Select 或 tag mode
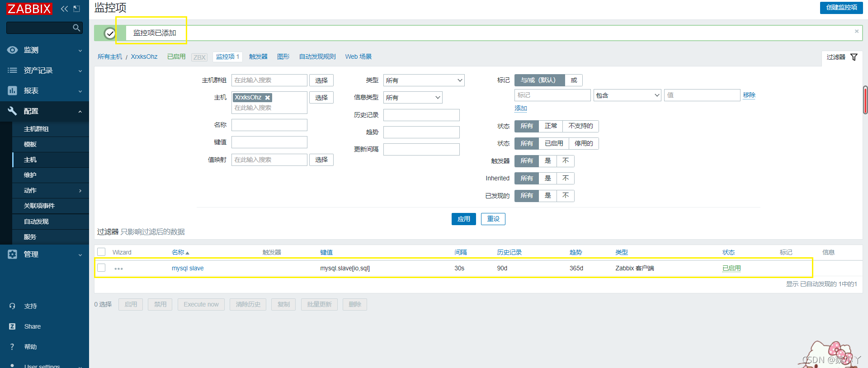Screen dimensions: 868x368 (574, 80)
